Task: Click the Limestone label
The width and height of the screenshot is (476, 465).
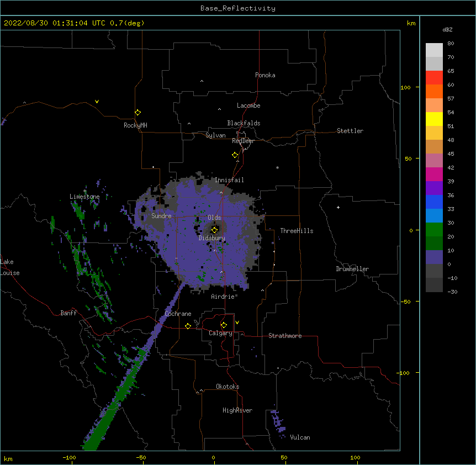Action: (84, 197)
